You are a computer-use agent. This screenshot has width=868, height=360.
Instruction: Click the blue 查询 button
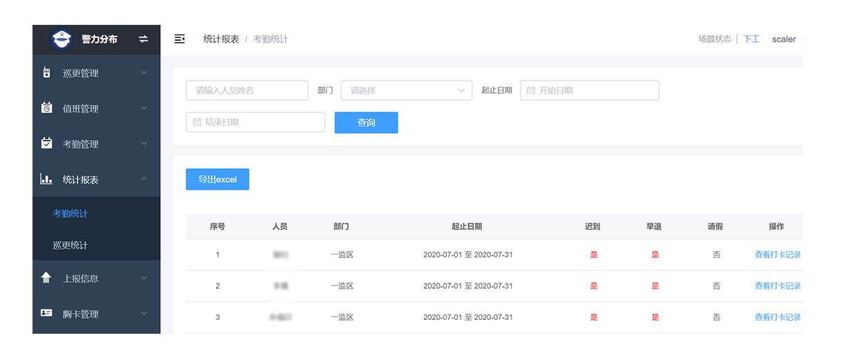pyautogui.click(x=366, y=123)
